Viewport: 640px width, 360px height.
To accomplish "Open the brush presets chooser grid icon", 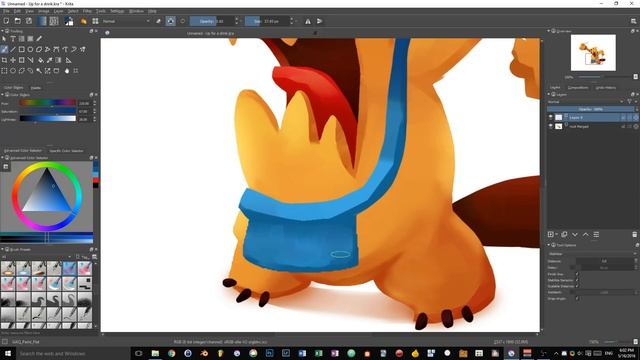I will point(95,21).
